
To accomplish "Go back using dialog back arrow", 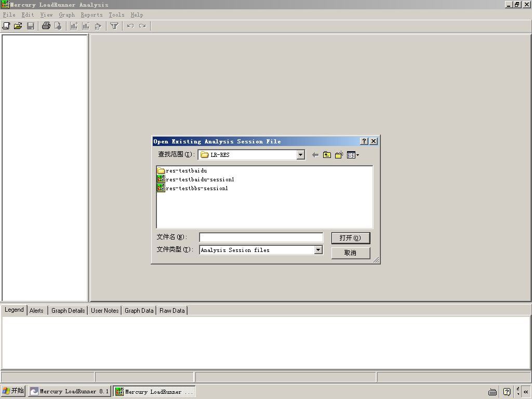I will click(315, 155).
